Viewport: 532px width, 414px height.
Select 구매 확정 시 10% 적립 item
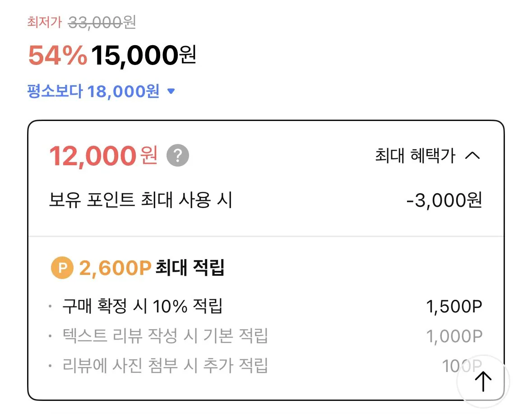pos(143,307)
